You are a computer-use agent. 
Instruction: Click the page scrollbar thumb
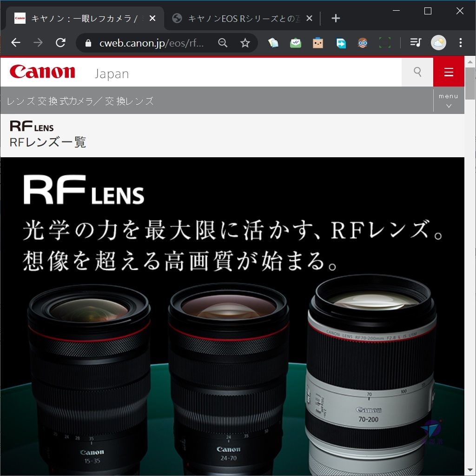point(470,83)
